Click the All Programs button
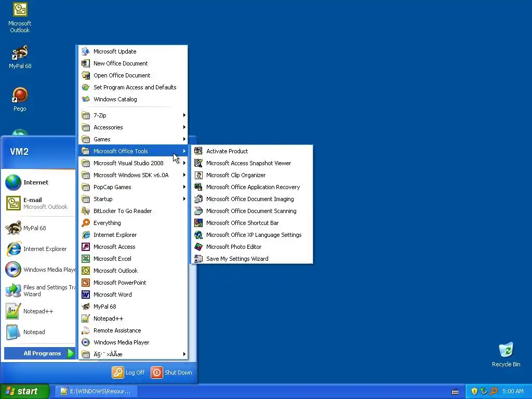Image resolution: width=532 pixels, height=399 pixels. click(39, 353)
